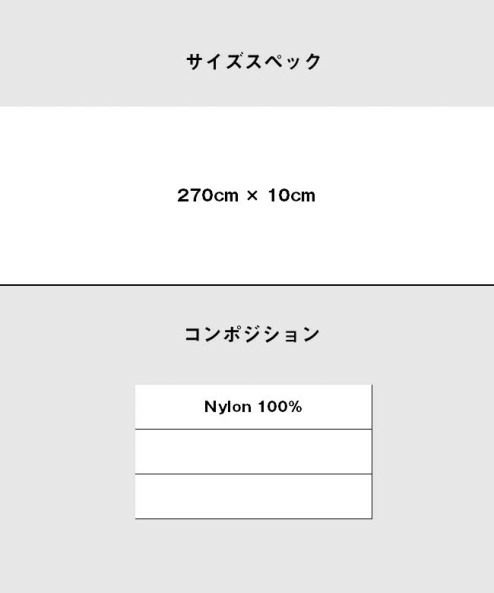Click the サイズスペック heading
The height and width of the screenshot is (593, 494).
(253, 62)
